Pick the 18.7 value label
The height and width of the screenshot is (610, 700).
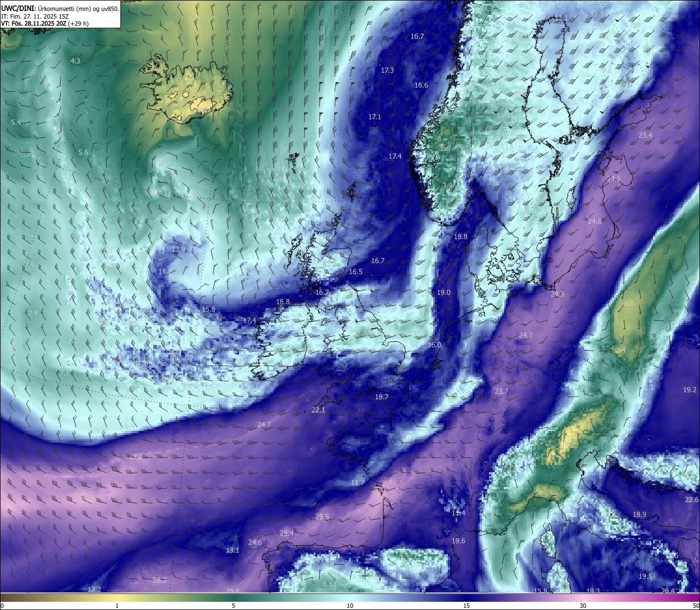pyautogui.click(x=382, y=397)
